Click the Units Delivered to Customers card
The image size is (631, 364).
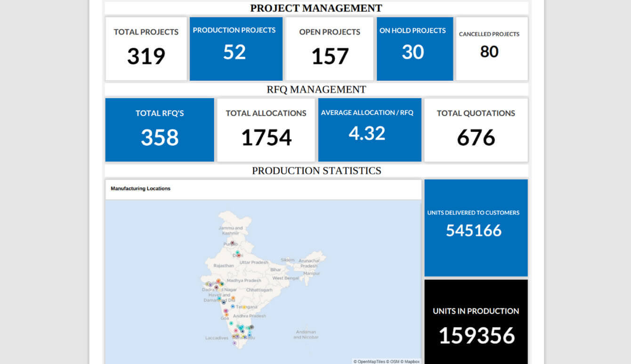(476, 228)
